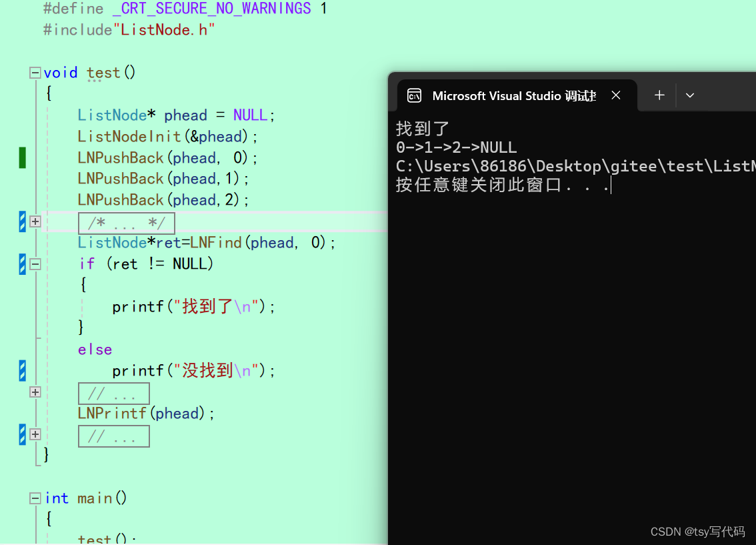The height and width of the screenshot is (545, 756).
Task: Click the console output line 找到了
Action: (423, 129)
